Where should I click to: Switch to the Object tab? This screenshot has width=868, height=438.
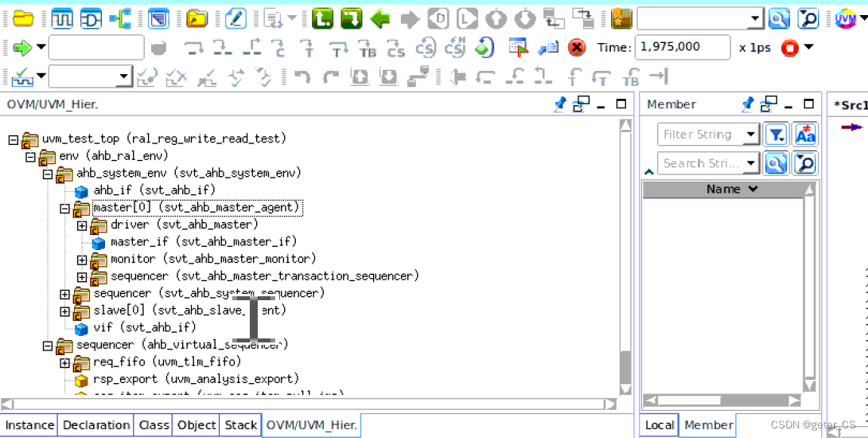point(197,425)
